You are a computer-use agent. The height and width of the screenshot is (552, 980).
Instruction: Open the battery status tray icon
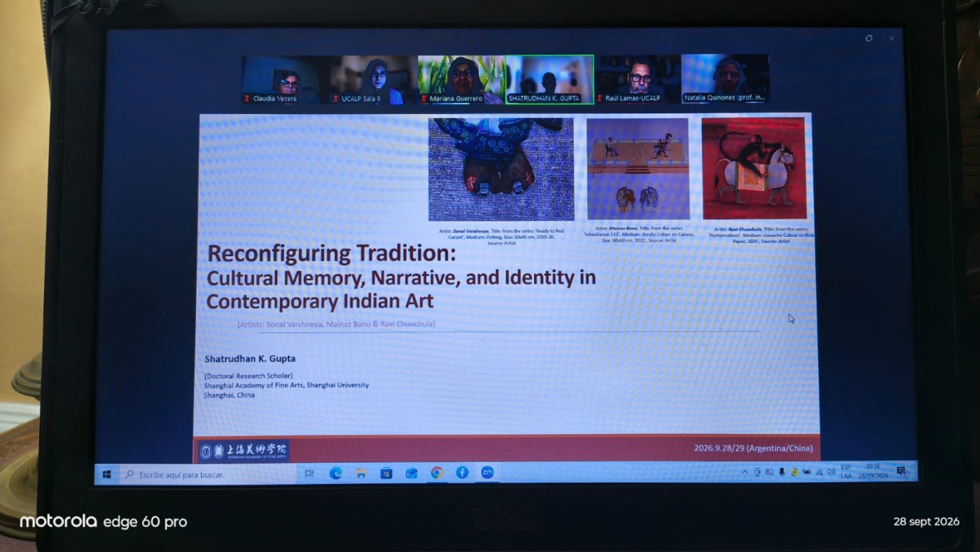click(x=806, y=471)
